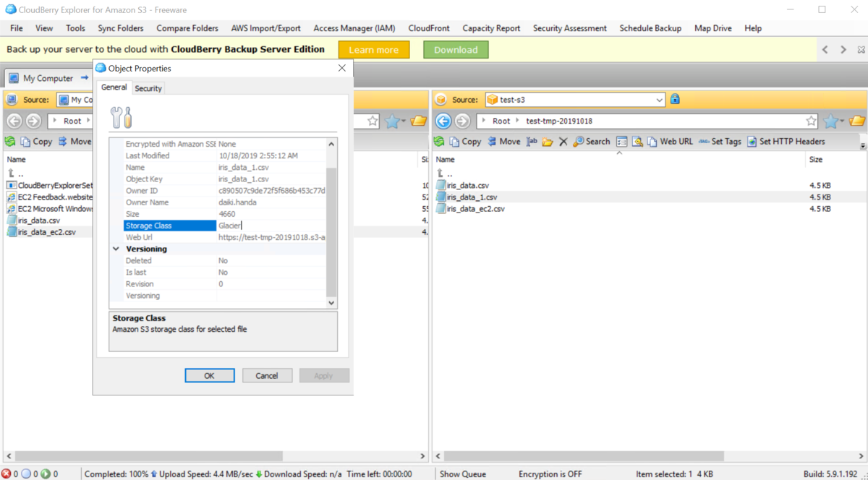
Task: Click the test-tmp-20191018 breadcrumb
Action: click(559, 121)
